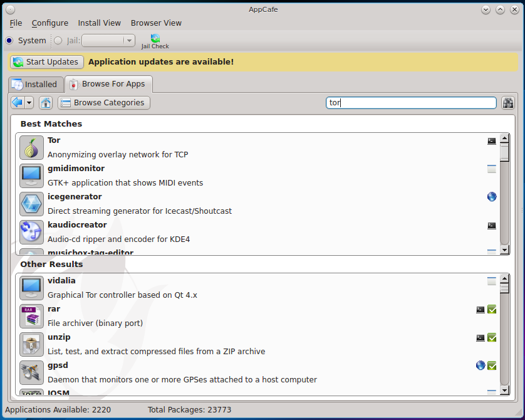Click the vidalia monitor icon
The height and width of the screenshot is (420, 525).
[31, 288]
